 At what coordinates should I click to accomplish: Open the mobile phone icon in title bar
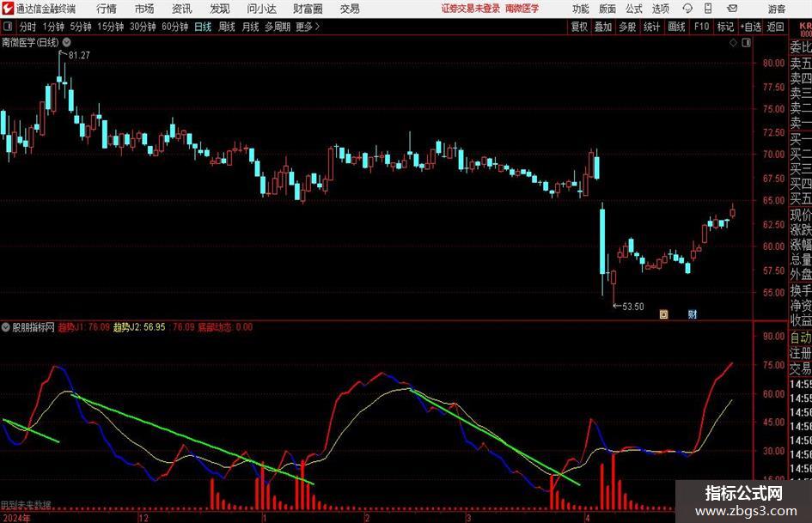[708, 9]
